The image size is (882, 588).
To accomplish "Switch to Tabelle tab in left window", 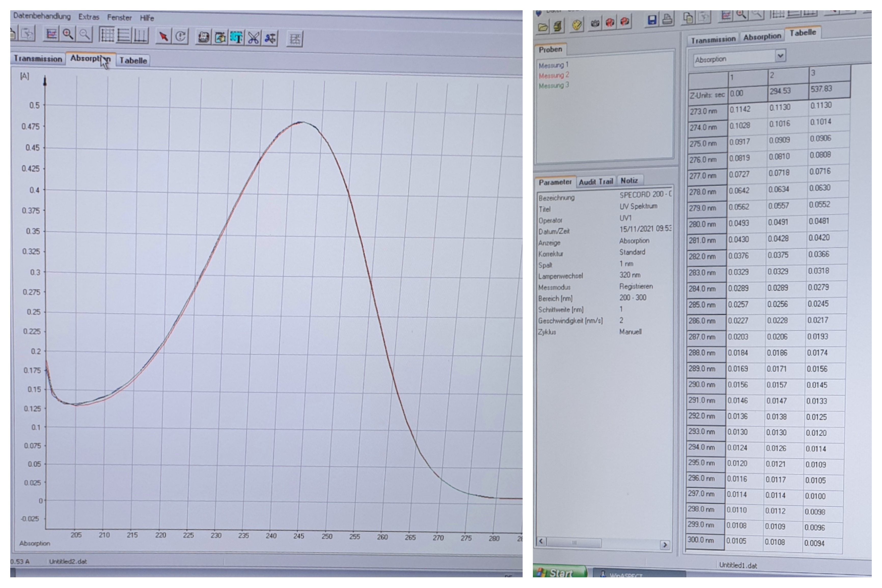I will click(133, 60).
